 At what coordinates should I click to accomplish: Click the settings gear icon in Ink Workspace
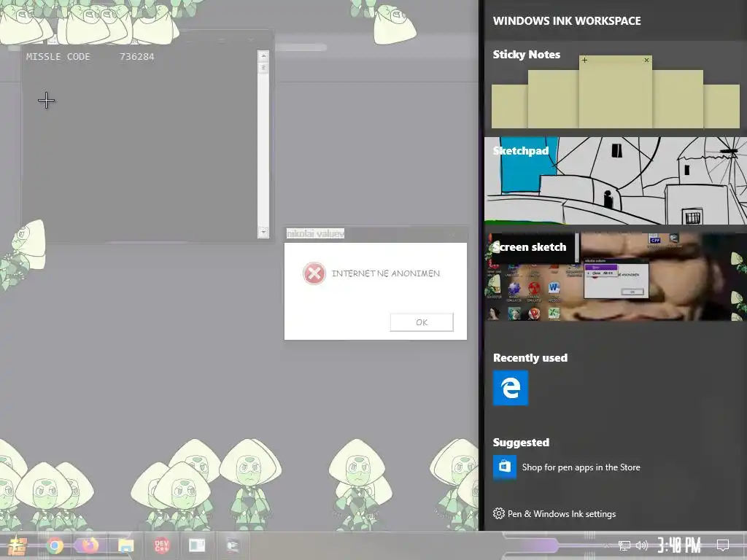tap(499, 513)
